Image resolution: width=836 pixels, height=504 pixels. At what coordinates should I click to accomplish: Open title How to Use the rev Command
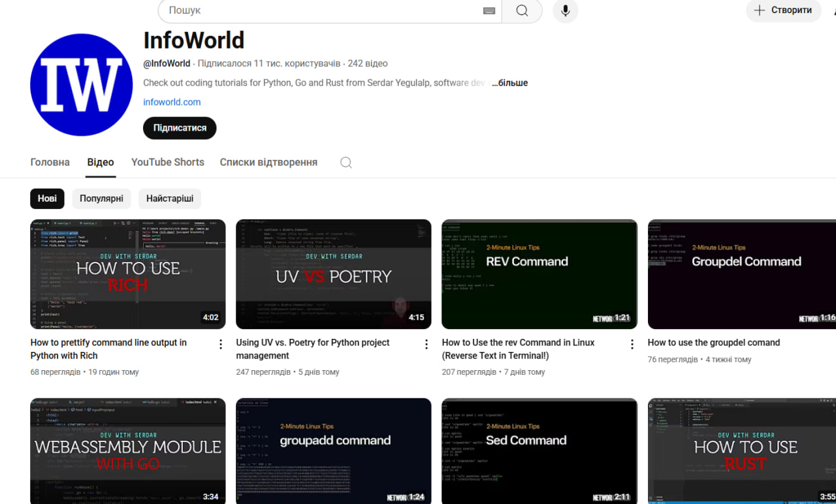[x=518, y=349]
